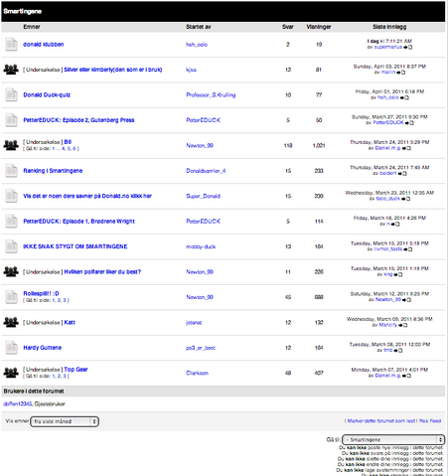The width and height of the screenshot is (448, 476).
Task: Click the document icon beside donald klubben
Action: pyautogui.click(x=11, y=44)
